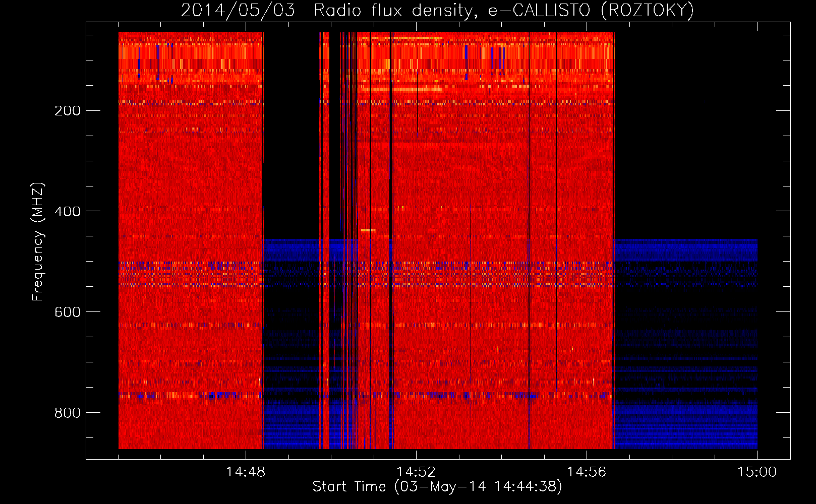Image resolution: width=816 pixels, height=504 pixels.
Task: Click the 14:52 time tick label
Action: (416, 472)
